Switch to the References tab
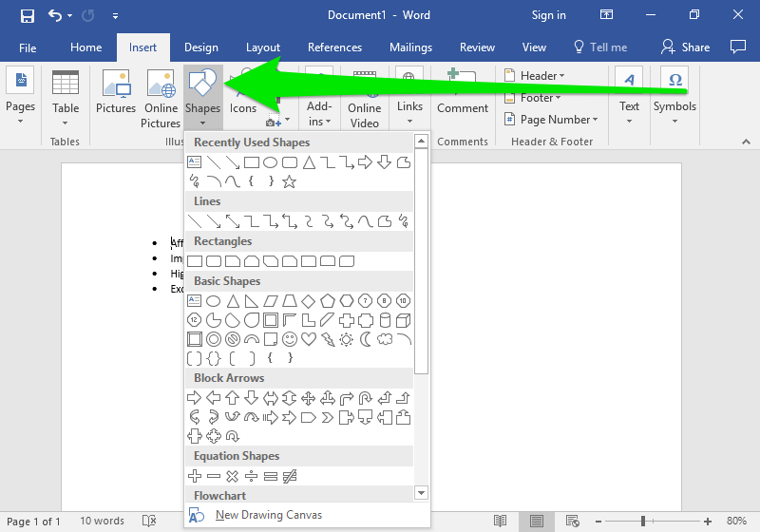Image resolution: width=760 pixels, height=532 pixels. pyautogui.click(x=334, y=47)
